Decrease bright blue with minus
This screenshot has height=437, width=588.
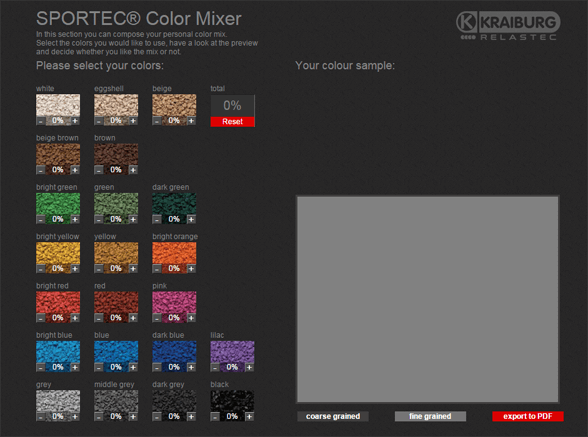click(x=40, y=367)
